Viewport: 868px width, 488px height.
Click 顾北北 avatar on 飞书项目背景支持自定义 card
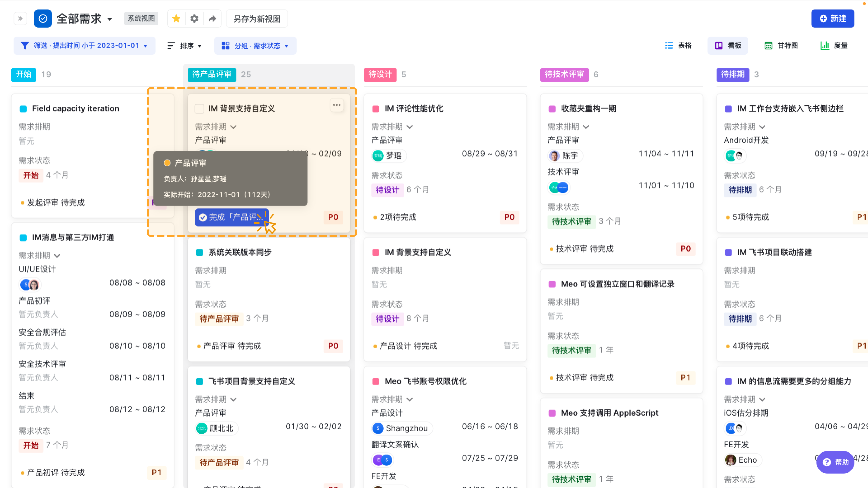pyautogui.click(x=216, y=428)
